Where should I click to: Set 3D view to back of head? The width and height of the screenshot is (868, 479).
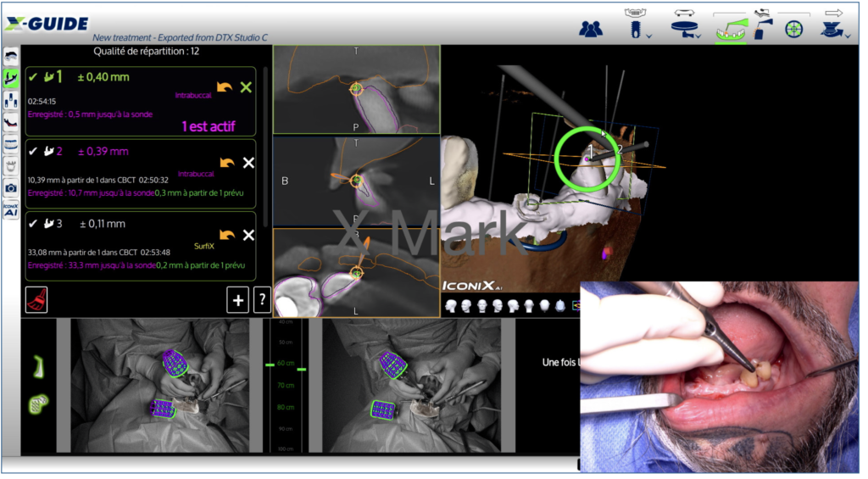pyautogui.click(x=529, y=306)
